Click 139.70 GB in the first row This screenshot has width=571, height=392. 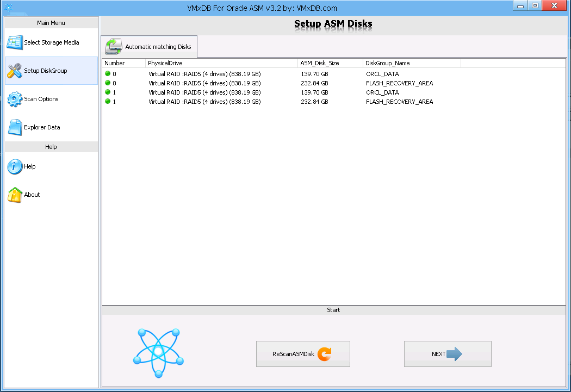point(315,74)
